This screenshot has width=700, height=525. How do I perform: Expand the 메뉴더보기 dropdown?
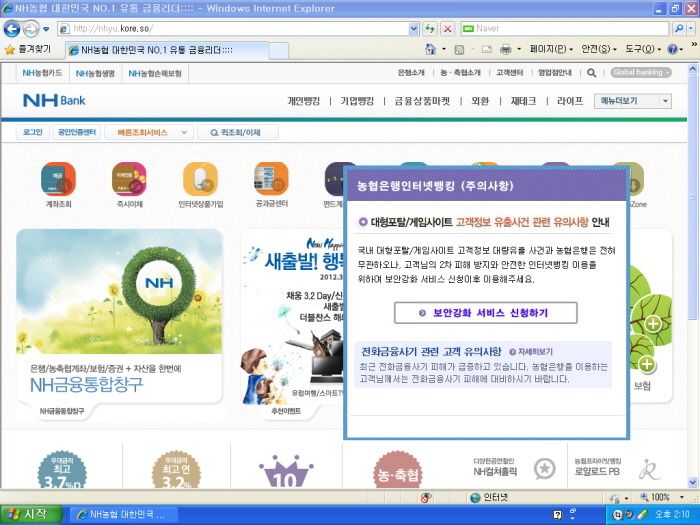pyautogui.click(x=665, y=101)
